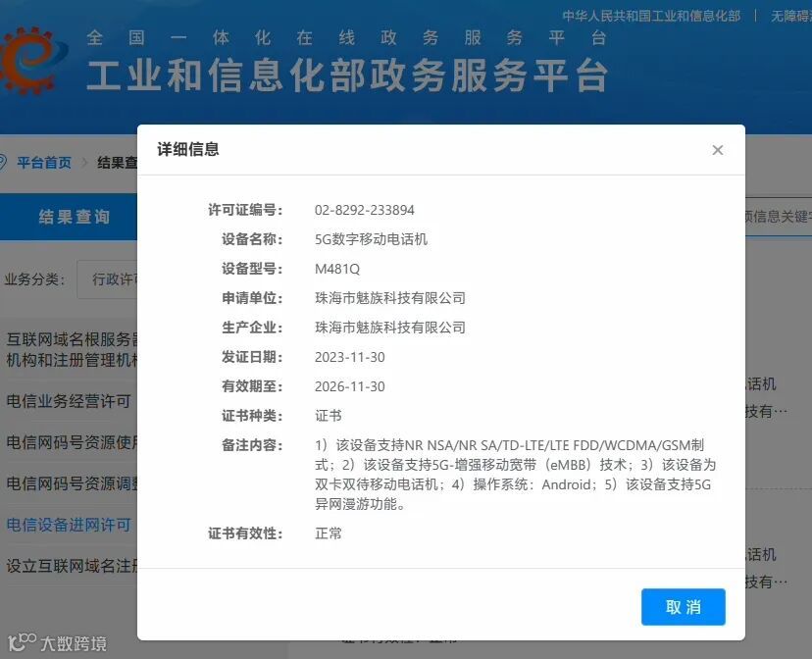
Task: Open the 业务分类 dropdown
Action: [x=108, y=279]
